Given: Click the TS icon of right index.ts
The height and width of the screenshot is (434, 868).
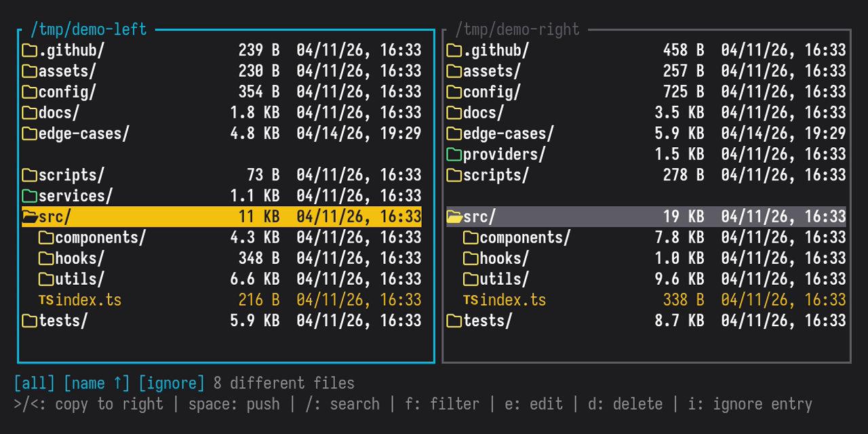Looking at the screenshot, I should pyautogui.click(x=470, y=300).
